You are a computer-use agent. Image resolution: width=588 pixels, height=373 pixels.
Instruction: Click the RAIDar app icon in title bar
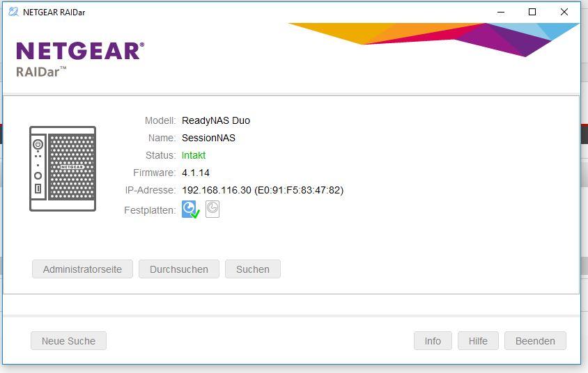click(x=13, y=12)
